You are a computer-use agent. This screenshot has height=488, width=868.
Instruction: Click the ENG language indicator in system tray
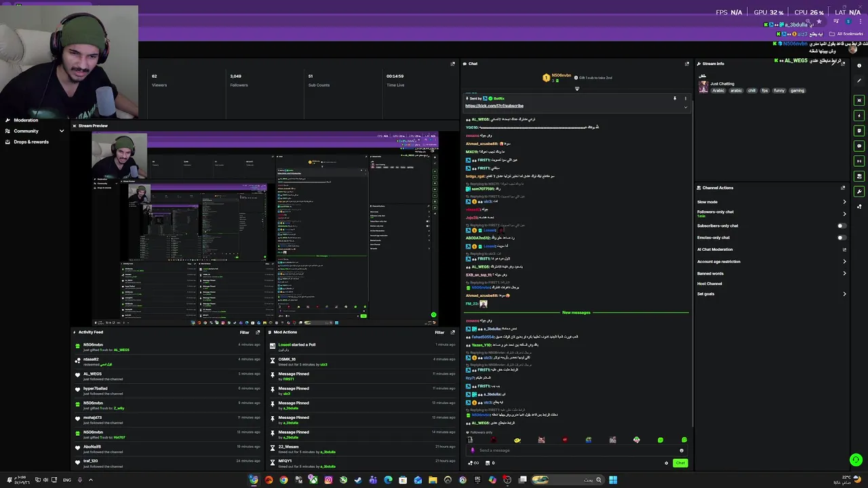(67, 480)
